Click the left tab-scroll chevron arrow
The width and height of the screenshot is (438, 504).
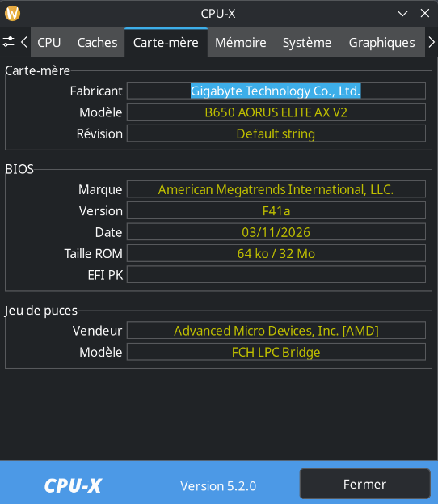coord(23,42)
